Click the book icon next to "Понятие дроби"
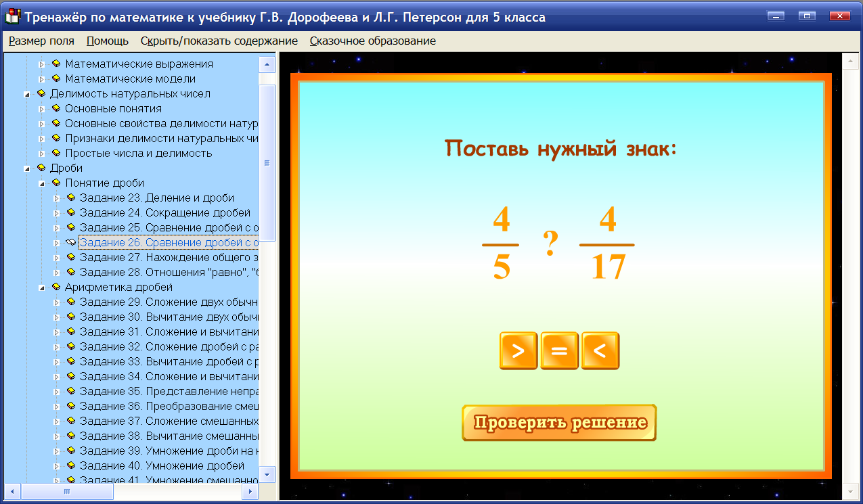Screen dimensions: 863x504 pos(56,183)
